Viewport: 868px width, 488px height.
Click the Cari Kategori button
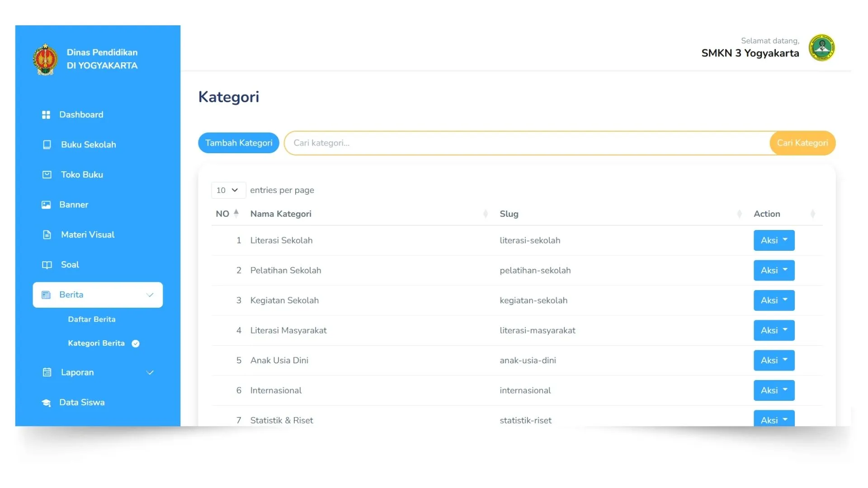(802, 143)
